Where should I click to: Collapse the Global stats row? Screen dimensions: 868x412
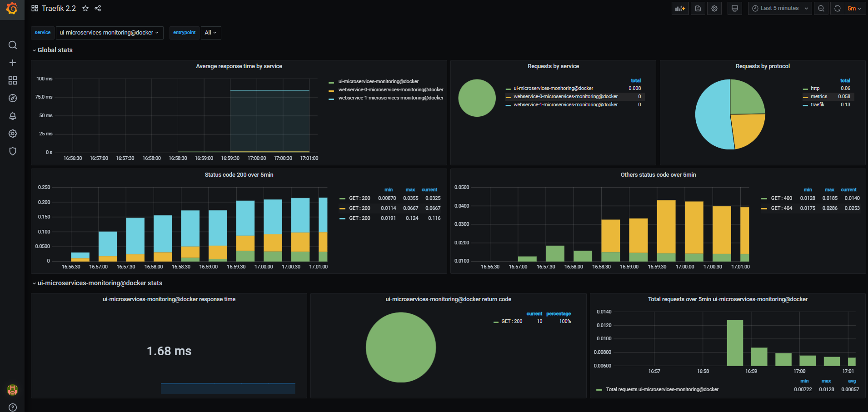click(52, 50)
